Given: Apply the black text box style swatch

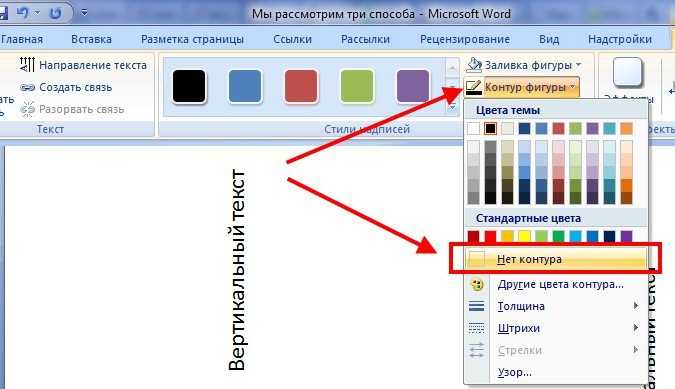Looking at the screenshot, I should [189, 86].
